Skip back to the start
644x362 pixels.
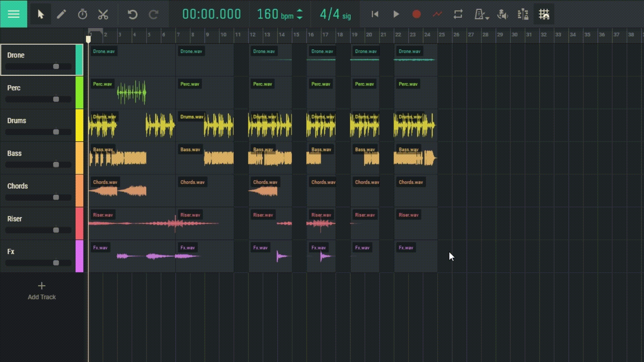point(375,14)
